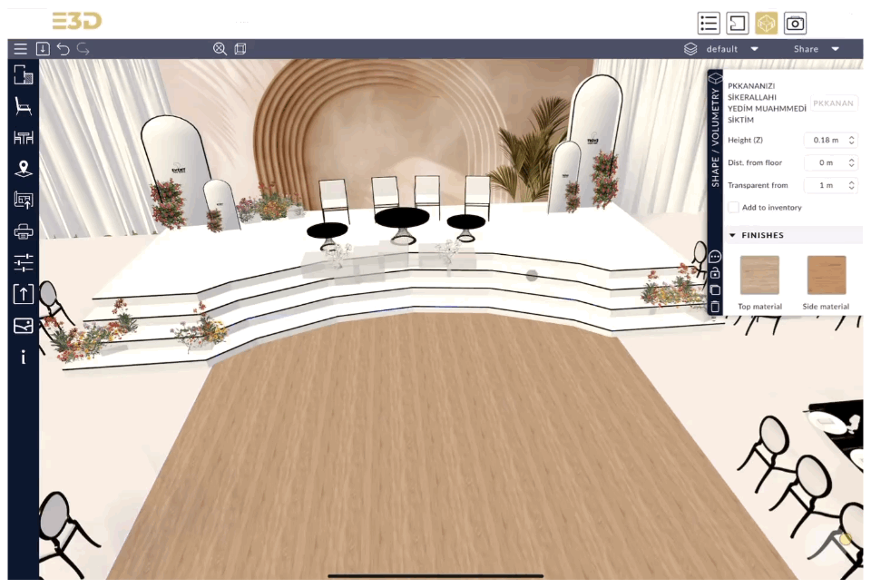Click the printer icon in sidebar
This screenshot has width=871, height=588.
coord(24,231)
